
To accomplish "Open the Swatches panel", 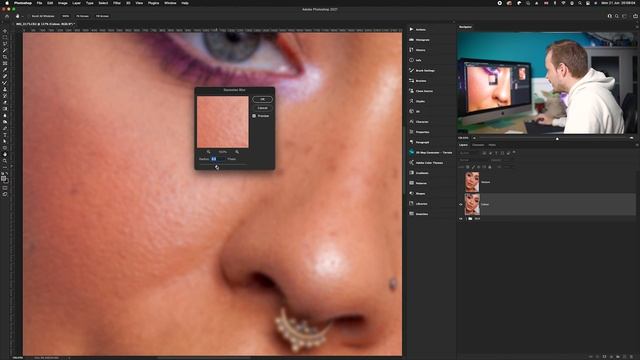I will (x=419, y=213).
